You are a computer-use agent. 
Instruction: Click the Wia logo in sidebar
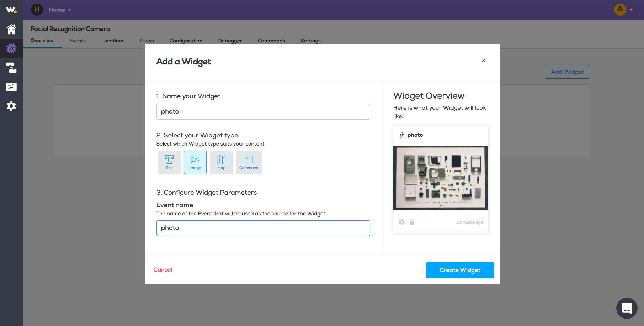(11, 10)
